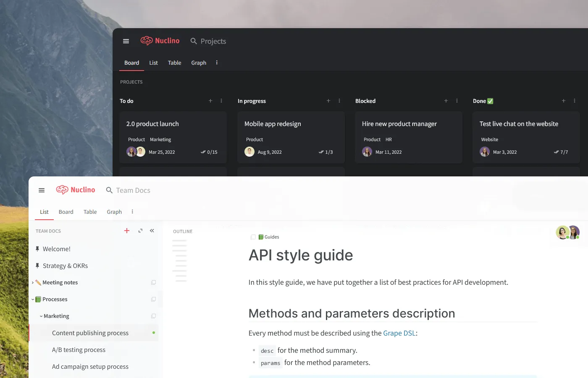Switch to Board tab in Team Docs window
The height and width of the screenshot is (378, 588).
point(66,212)
